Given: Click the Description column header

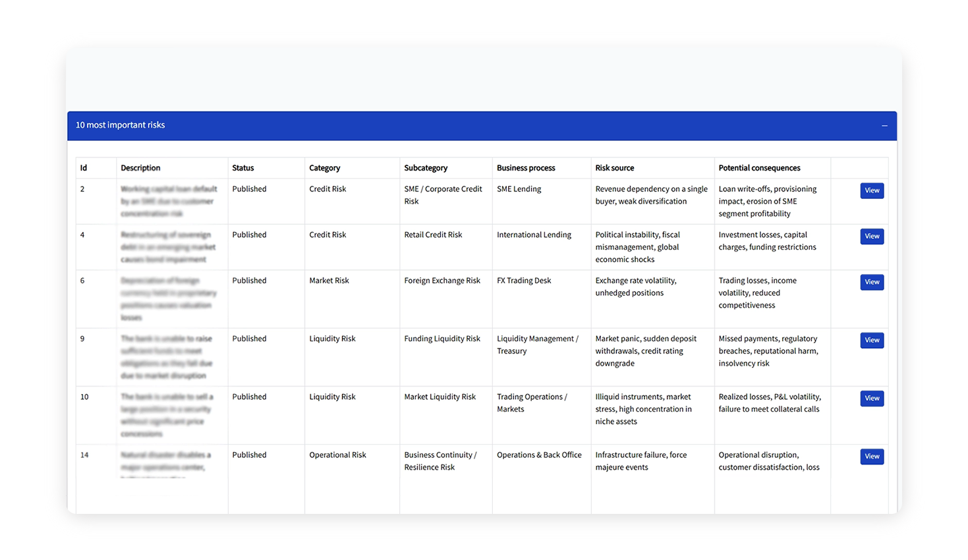Looking at the screenshot, I should tap(140, 168).
